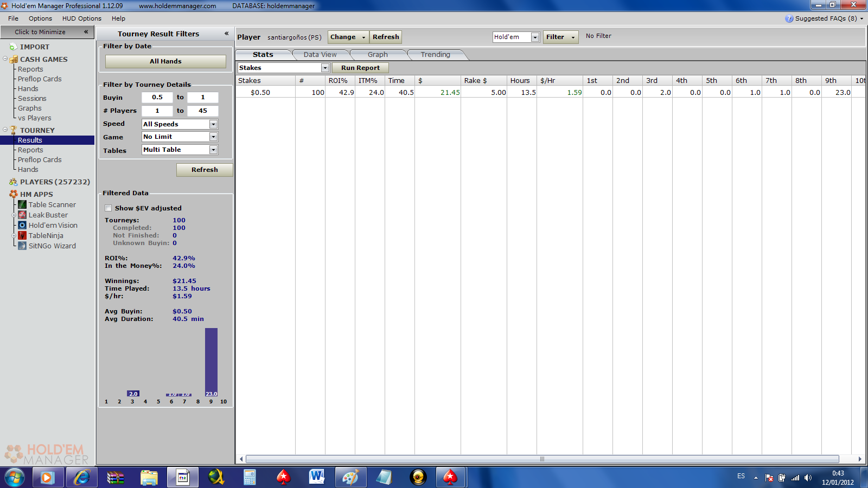Image resolution: width=868 pixels, height=488 pixels.
Task: Click the IMPORT section icon
Action: point(14,47)
